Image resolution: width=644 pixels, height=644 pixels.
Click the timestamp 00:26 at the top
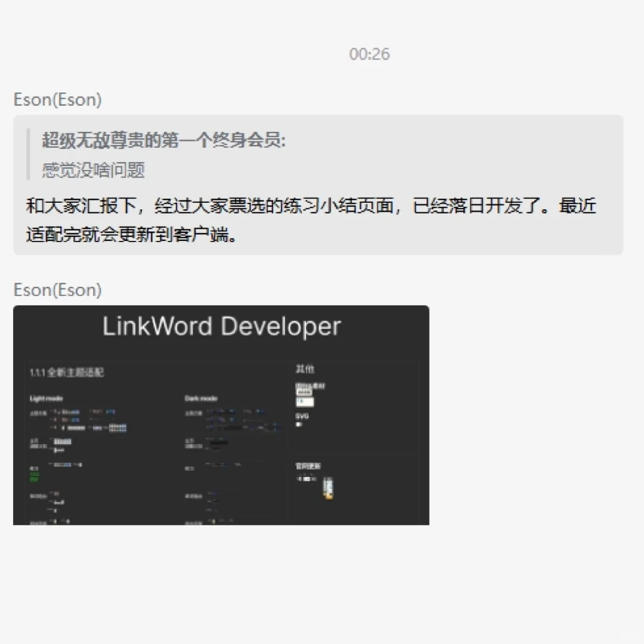pyautogui.click(x=369, y=54)
